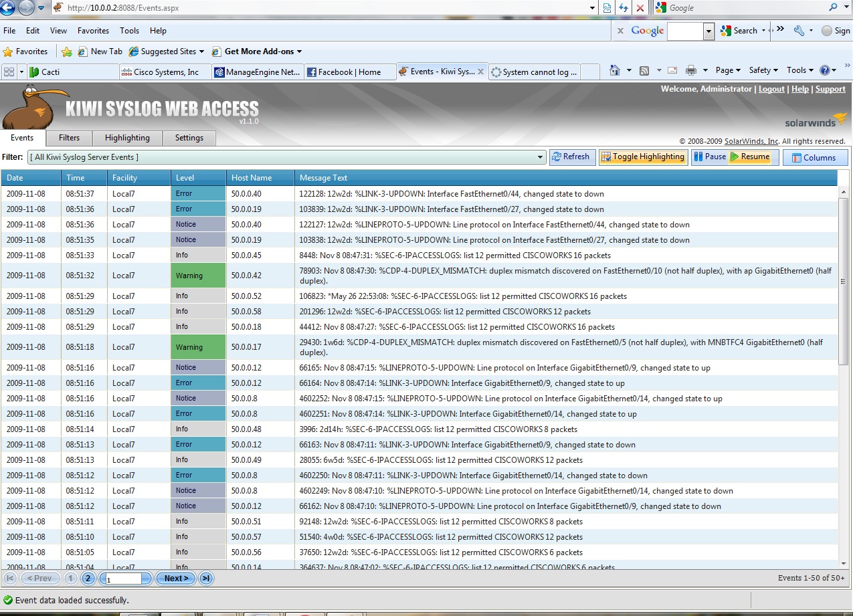Switch to the Facebook | Home tab

click(349, 72)
